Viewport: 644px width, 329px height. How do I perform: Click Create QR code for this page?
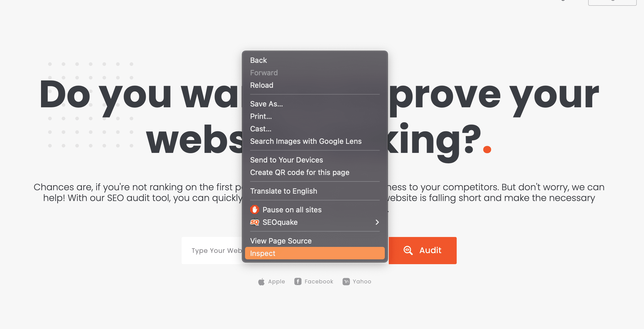[300, 172]
